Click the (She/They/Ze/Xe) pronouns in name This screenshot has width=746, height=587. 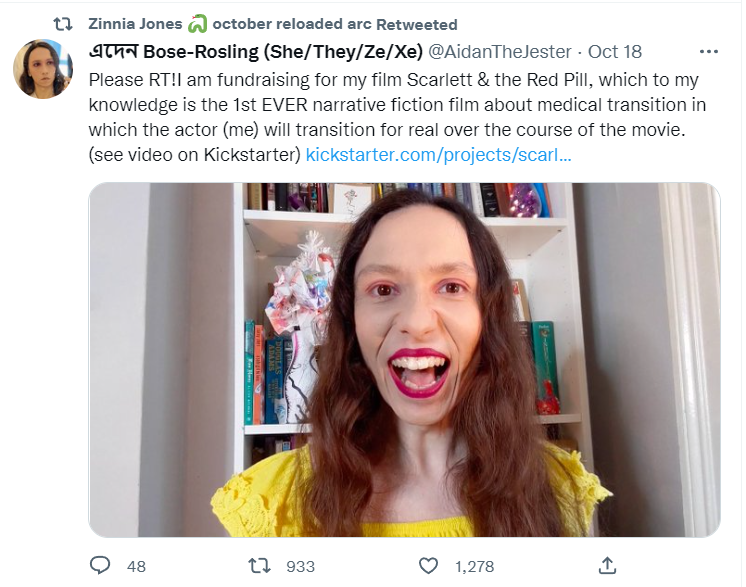pyautogui.click(x=343, y=51)
